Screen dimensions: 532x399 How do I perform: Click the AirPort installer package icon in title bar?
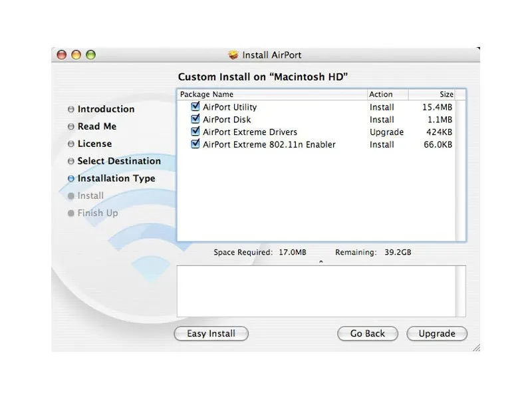click(233, 55)
